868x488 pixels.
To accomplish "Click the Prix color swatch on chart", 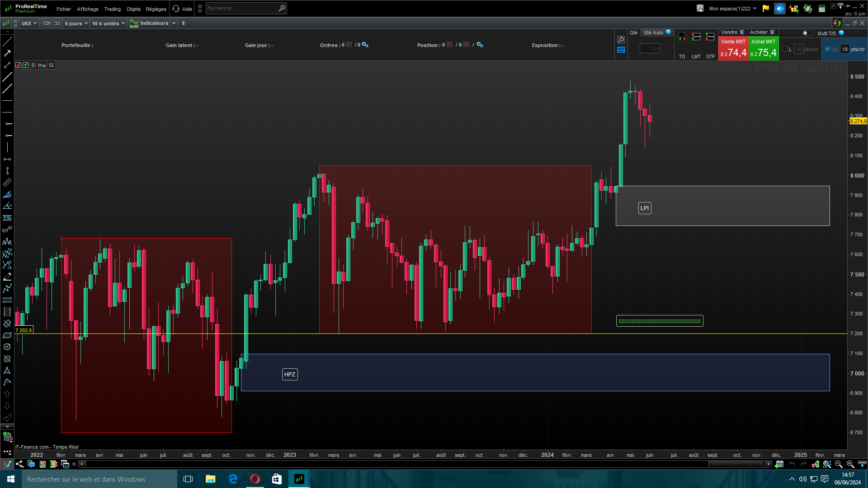I will click(34, 66).
